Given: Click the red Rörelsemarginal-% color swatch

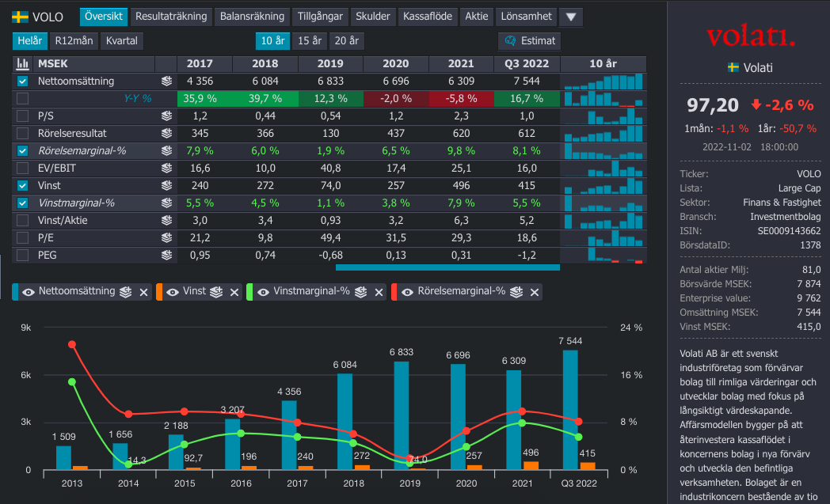Looking at the screenshot, I should point(394,292).
